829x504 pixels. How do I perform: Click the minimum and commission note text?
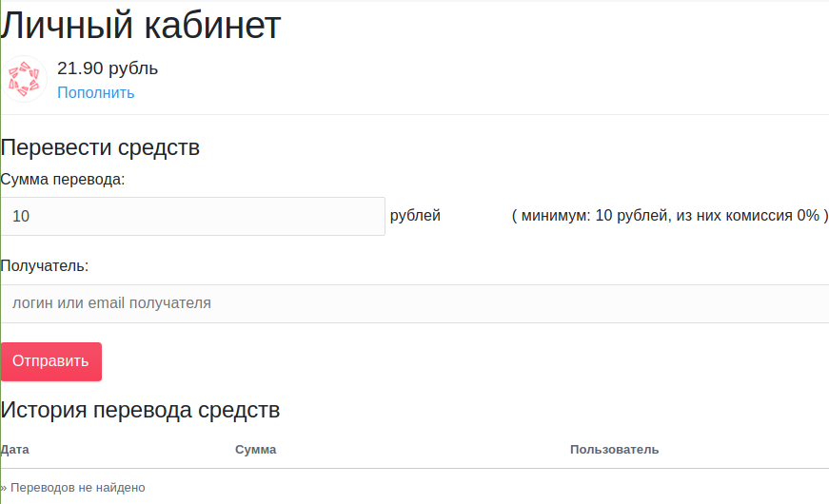pyautogui.click(x=669, y=216)
